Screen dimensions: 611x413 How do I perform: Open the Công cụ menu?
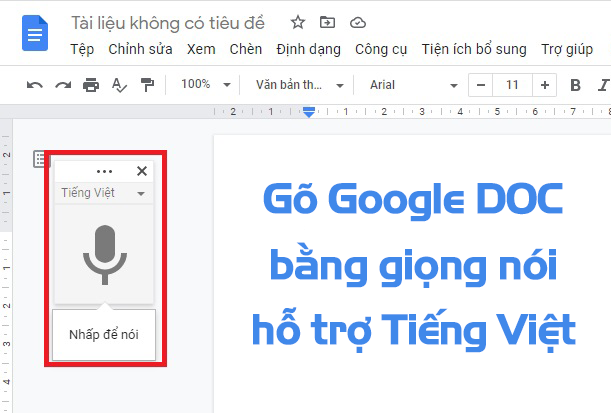(381, 49)
